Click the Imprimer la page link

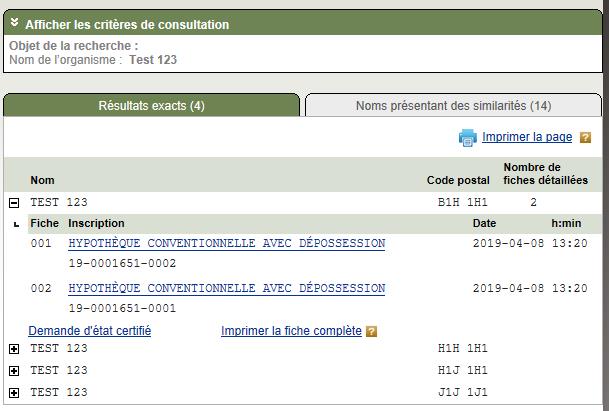tap(527, 137)
